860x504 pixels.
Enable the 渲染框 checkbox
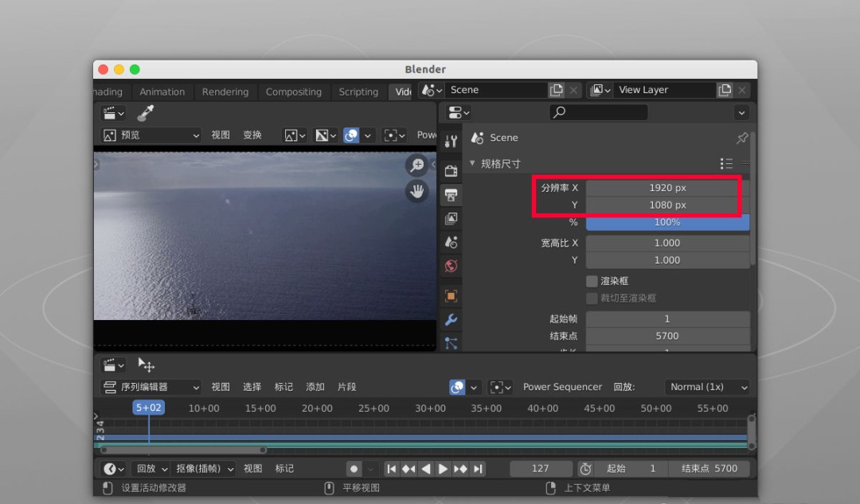coord(592,281)
